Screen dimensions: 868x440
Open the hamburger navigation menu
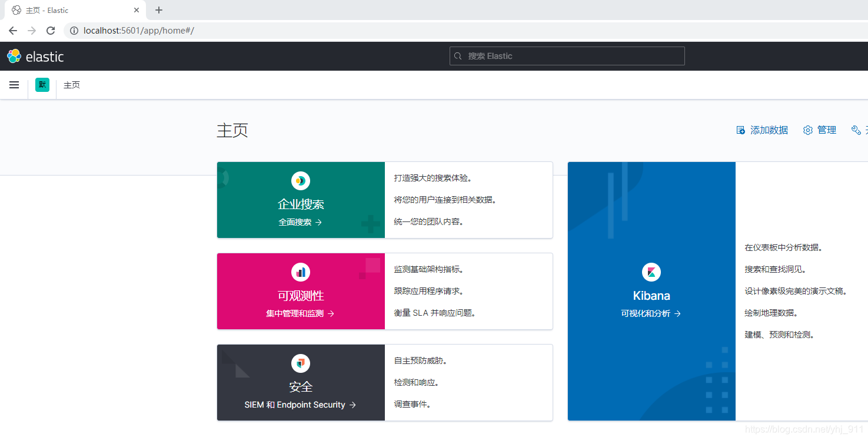pos(14,85)
